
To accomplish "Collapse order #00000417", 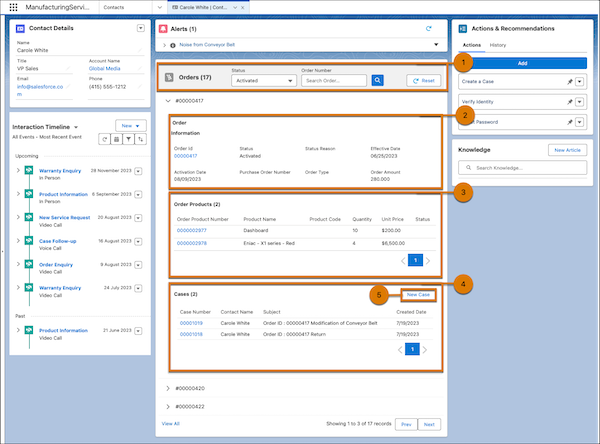I will (168, 101).
